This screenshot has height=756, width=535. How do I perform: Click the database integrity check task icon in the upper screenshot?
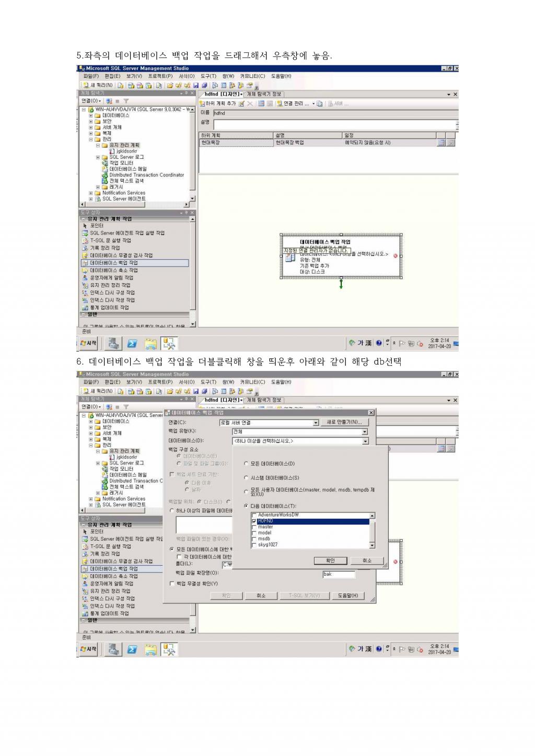coord(85,255)
